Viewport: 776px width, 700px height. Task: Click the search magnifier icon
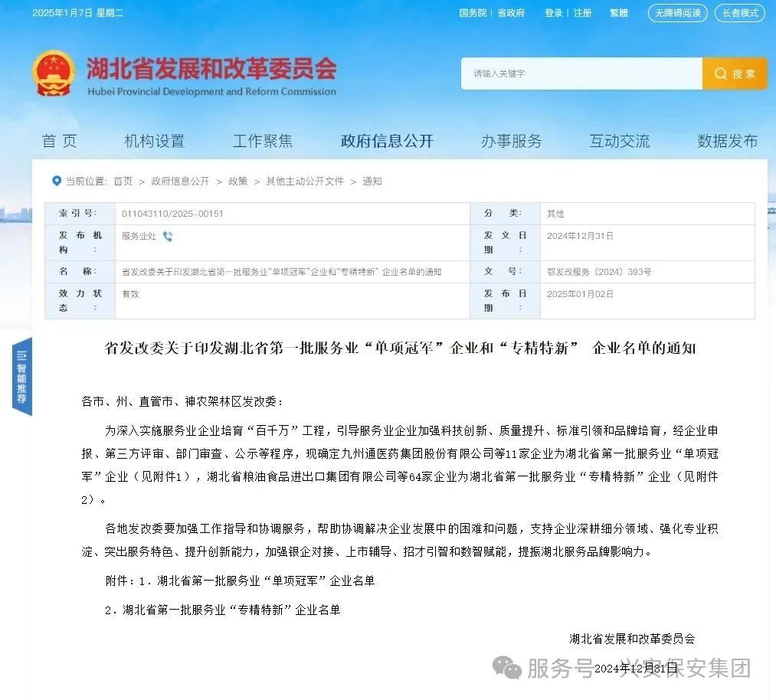pos(720,74)
